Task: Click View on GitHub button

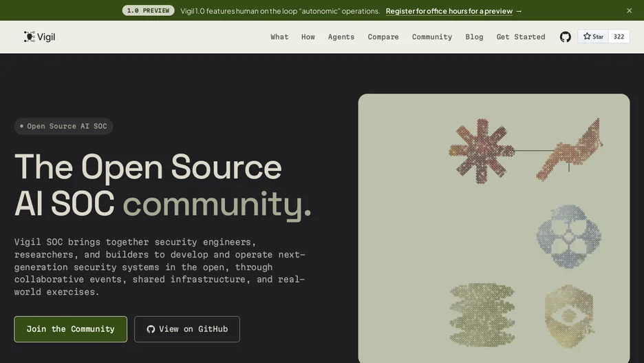Action: [187, 329]
